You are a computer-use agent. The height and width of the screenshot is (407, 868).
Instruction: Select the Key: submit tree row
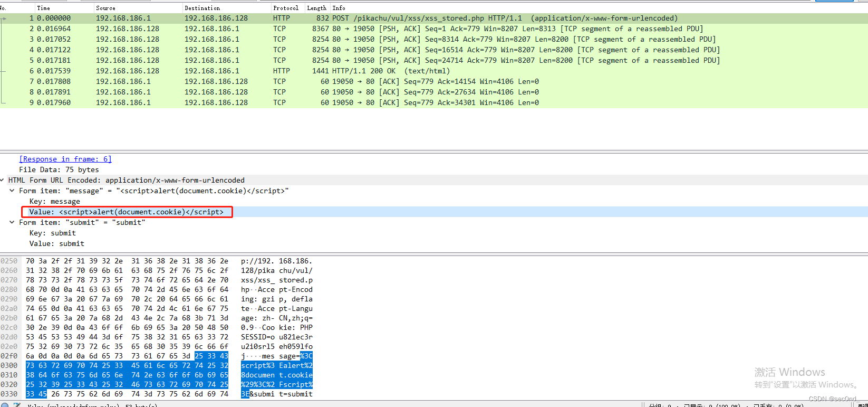click(x=53, y=233)
